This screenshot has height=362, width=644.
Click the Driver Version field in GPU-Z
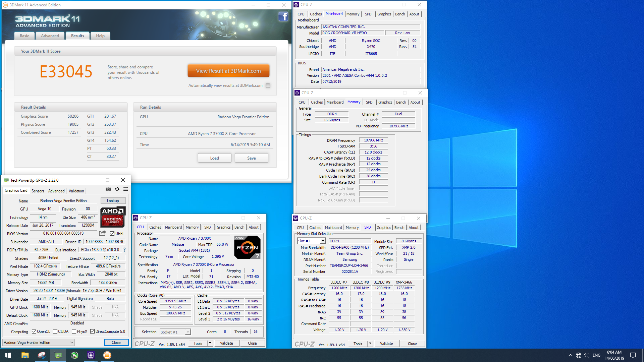click(77, 291)
